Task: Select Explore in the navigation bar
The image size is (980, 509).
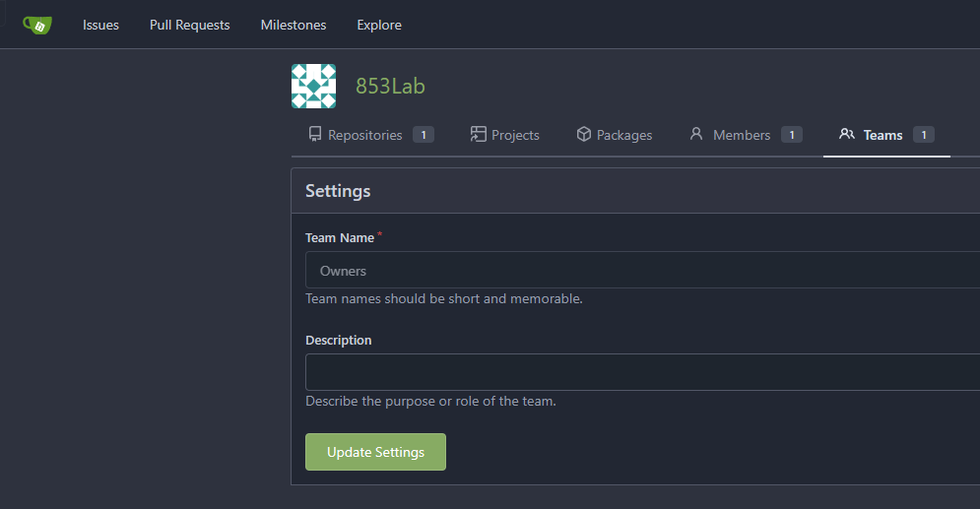Action: (379, 25)
